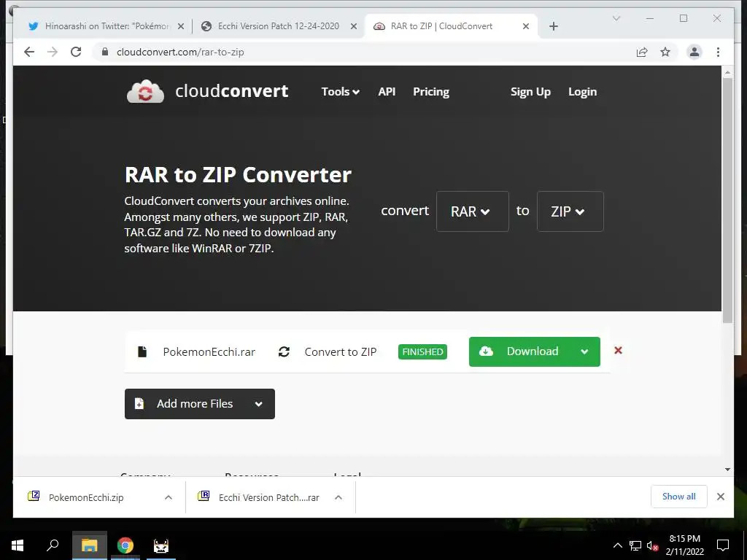
Task: Click the network icon in system tray
Action: click(635, 545)
